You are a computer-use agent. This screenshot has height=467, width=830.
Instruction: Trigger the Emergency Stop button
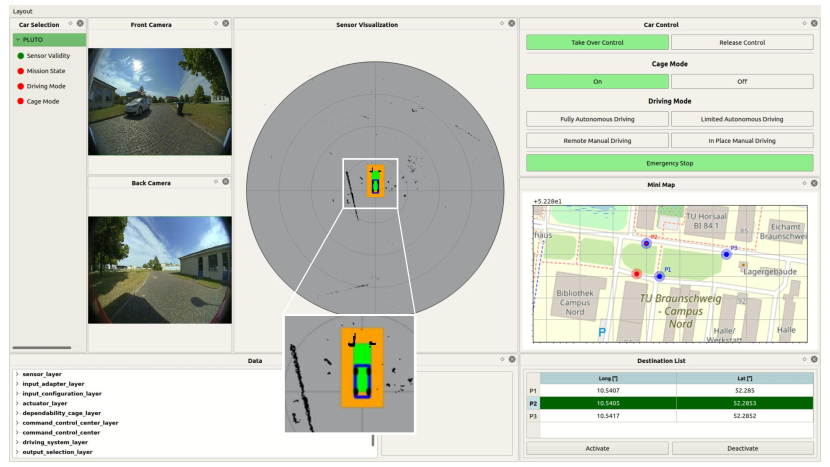(x=670, y=163)
